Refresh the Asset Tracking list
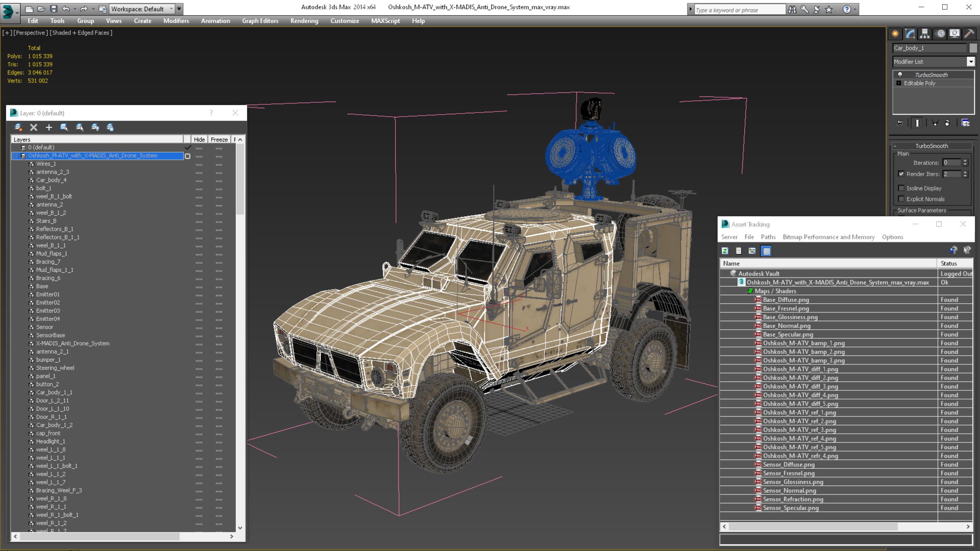Image resolution: width=980 pixels, height=551 pixels. click(725, 251)
